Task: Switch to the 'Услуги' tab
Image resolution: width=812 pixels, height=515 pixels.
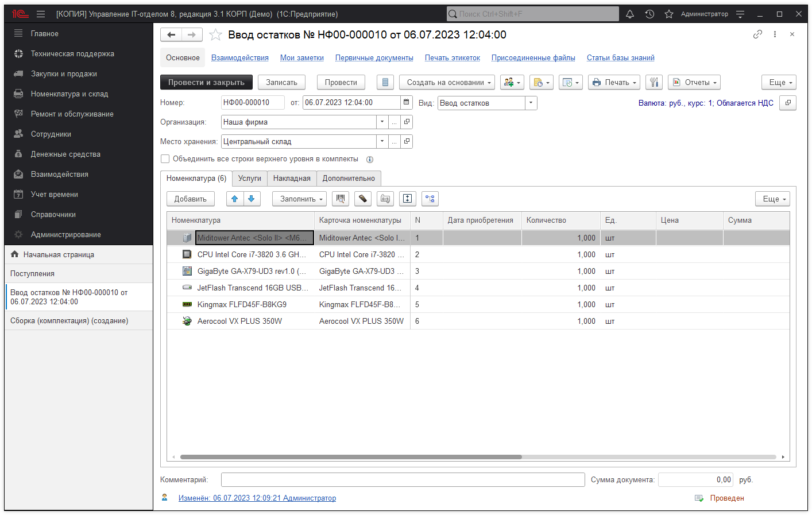Action: (249, 179)
